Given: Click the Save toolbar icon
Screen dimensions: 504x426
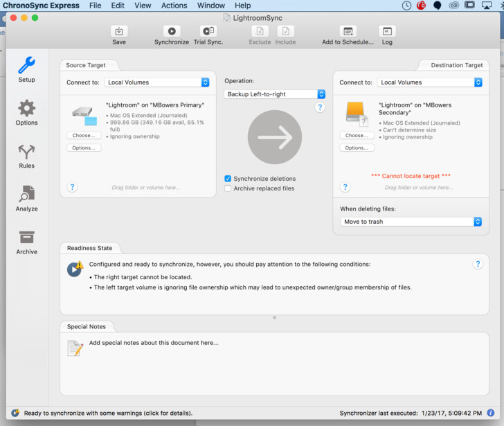Looking at the screenshot, I should pyautogui.click(x=119, y=31).
